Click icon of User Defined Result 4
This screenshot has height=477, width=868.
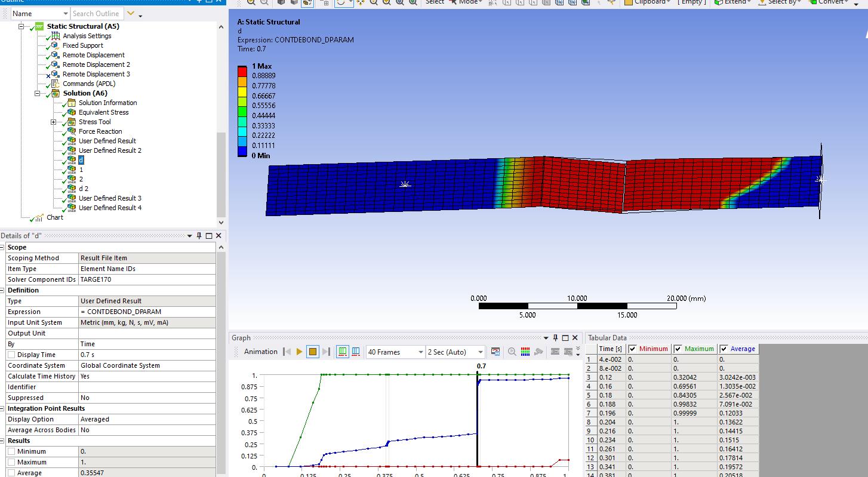point(72,208)
